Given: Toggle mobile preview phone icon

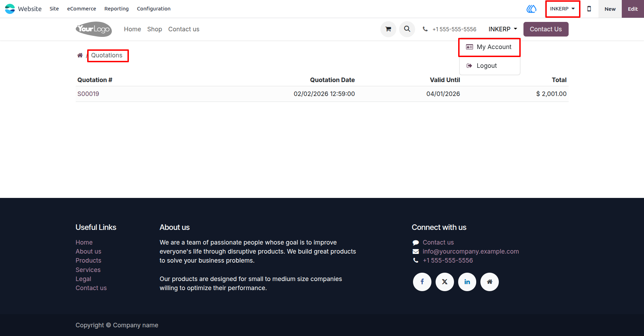Looking at the screenshot, I should [x=589, y=9].
